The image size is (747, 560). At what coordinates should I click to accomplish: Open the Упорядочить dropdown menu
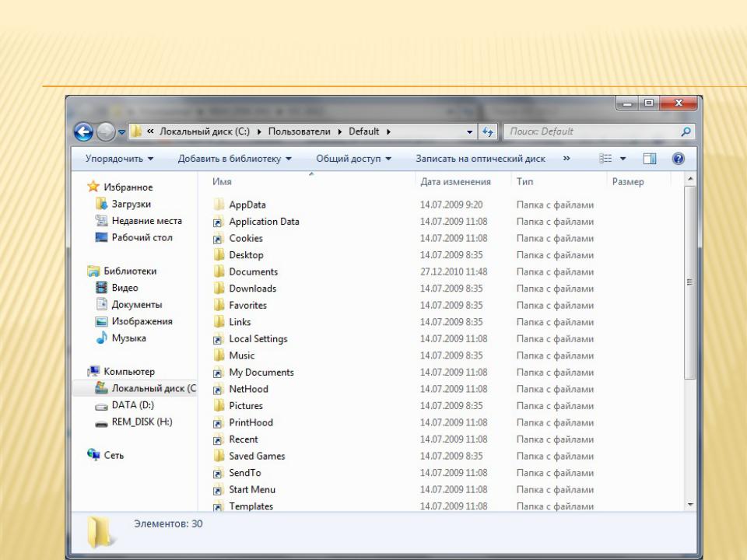click(119, 159)
